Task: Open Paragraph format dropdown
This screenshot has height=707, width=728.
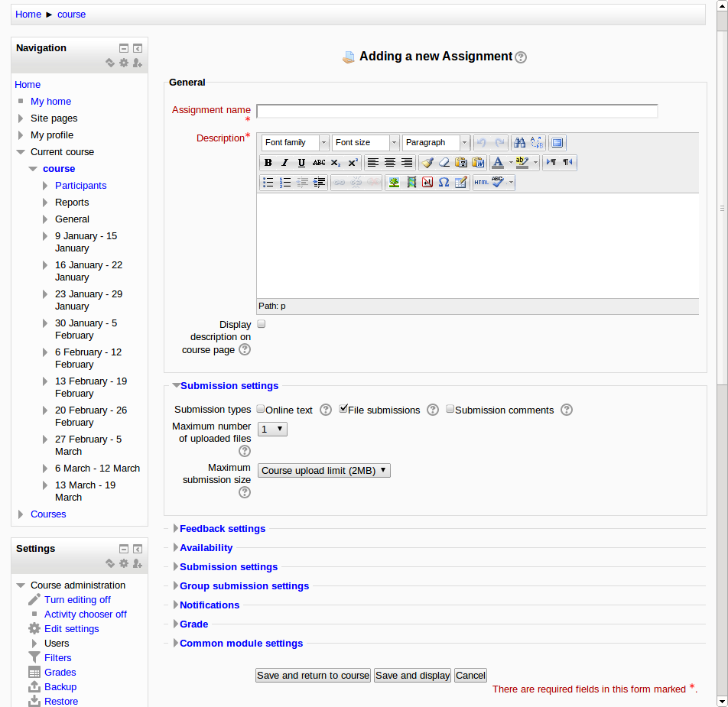Action: [x=436, y=142]
